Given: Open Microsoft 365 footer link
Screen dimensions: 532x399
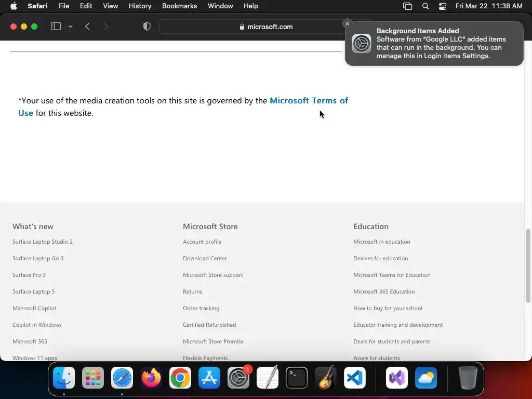Looking at the screenshot, I should pos(30,341).
